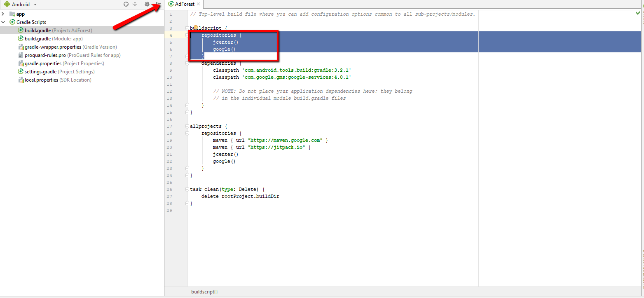Click the Android robot icon in panel header
644x298 pixels.
click(7, 4)
